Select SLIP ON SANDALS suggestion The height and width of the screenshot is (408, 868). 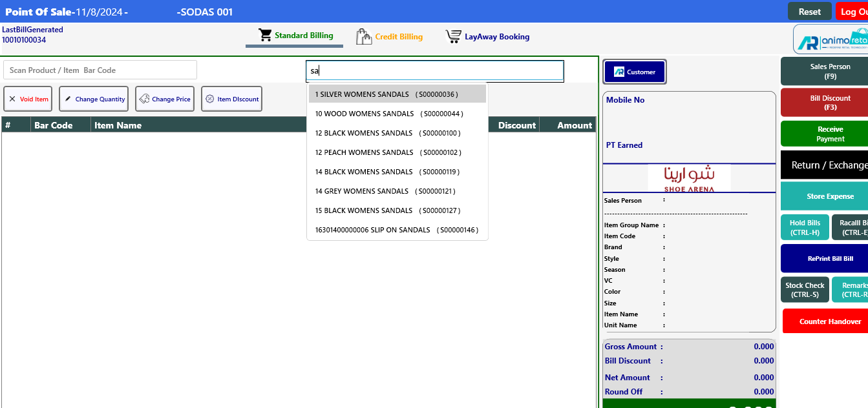pyautogui.click(x=397, y=230)
